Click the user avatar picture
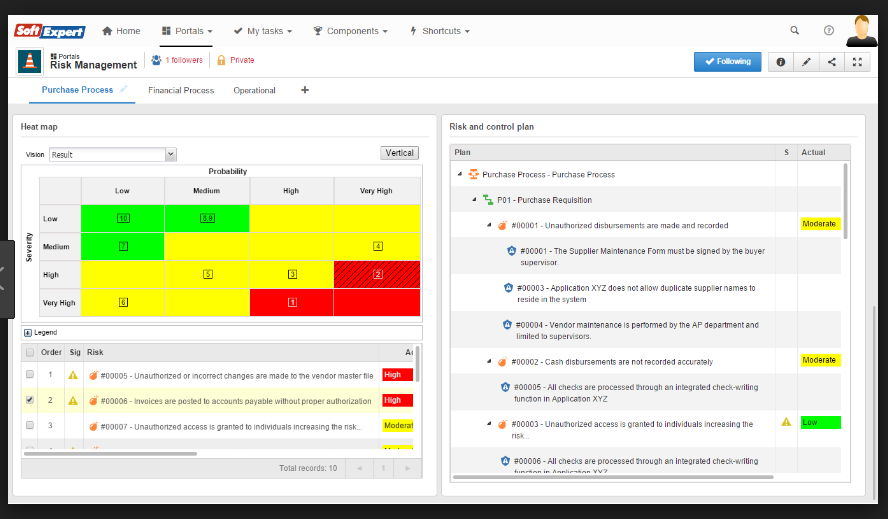This screenshot has width=888, height=519. [x=861, y=30]
